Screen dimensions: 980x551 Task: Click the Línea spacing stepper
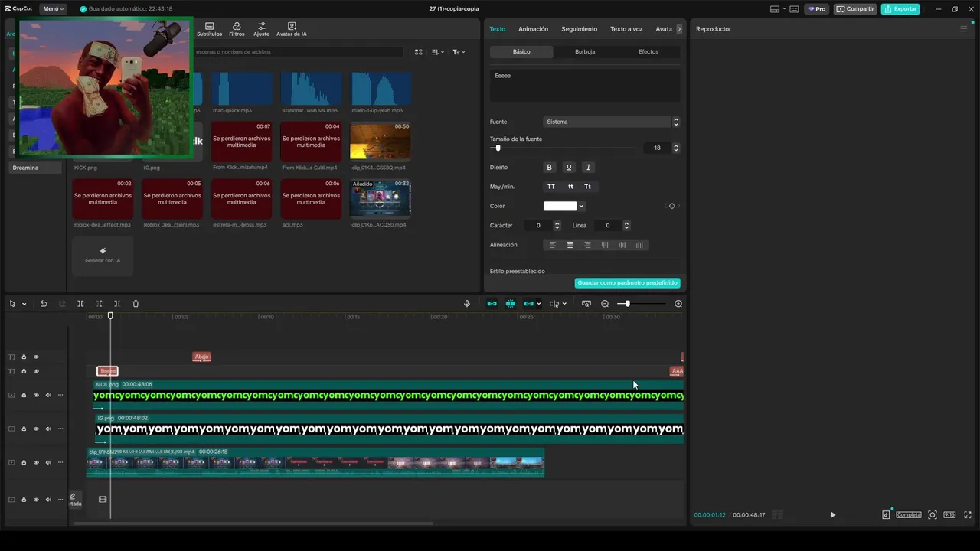point(626,226)
